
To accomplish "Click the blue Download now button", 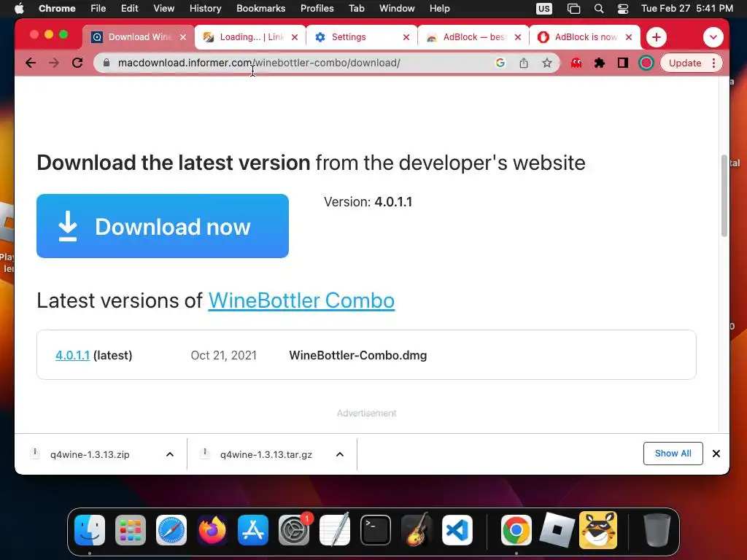I will [163, 226].
